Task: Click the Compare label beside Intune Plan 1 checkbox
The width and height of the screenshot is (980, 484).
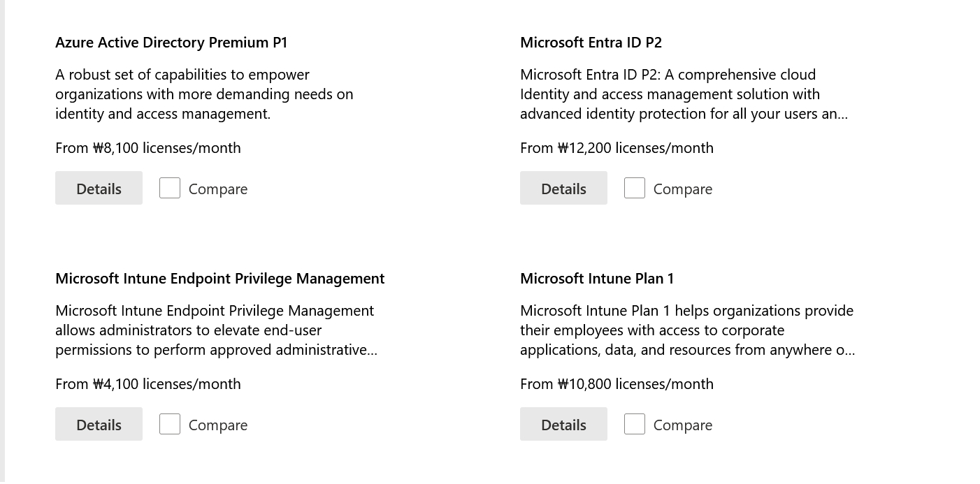Action: (x=683, y=424)
